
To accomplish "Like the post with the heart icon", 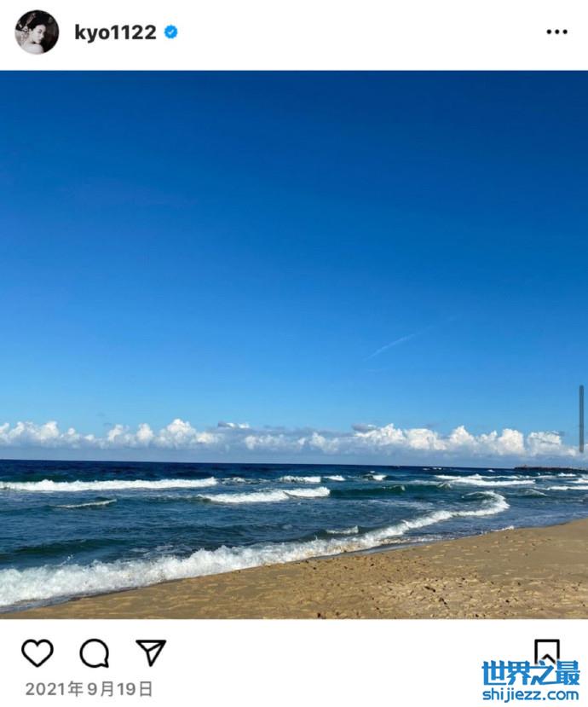I will coord(37,652).
